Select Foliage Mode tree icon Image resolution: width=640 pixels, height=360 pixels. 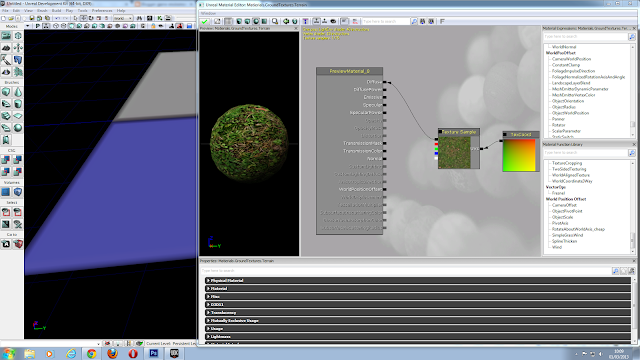click(18, 72)
